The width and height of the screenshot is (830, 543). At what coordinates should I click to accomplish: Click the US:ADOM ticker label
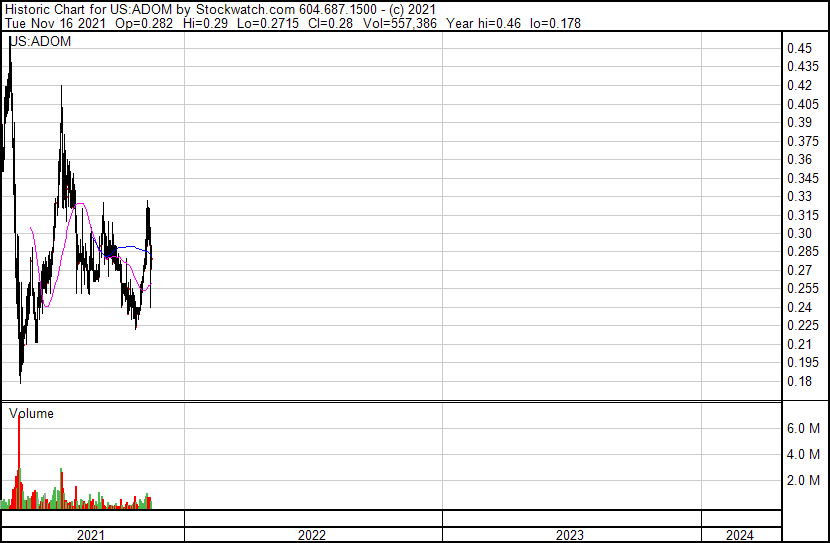[x=40, y=41]
